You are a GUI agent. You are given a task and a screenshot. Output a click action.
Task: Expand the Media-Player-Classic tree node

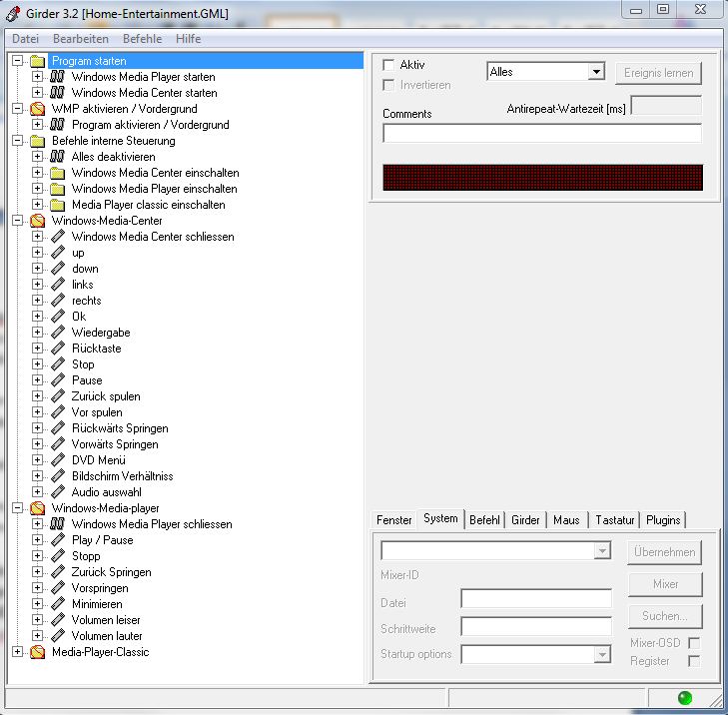pos(17,652)
